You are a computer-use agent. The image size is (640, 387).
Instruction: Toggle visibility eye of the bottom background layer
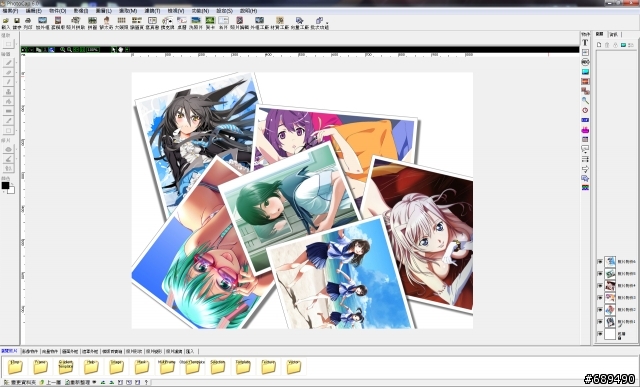[x=600, y=334]
